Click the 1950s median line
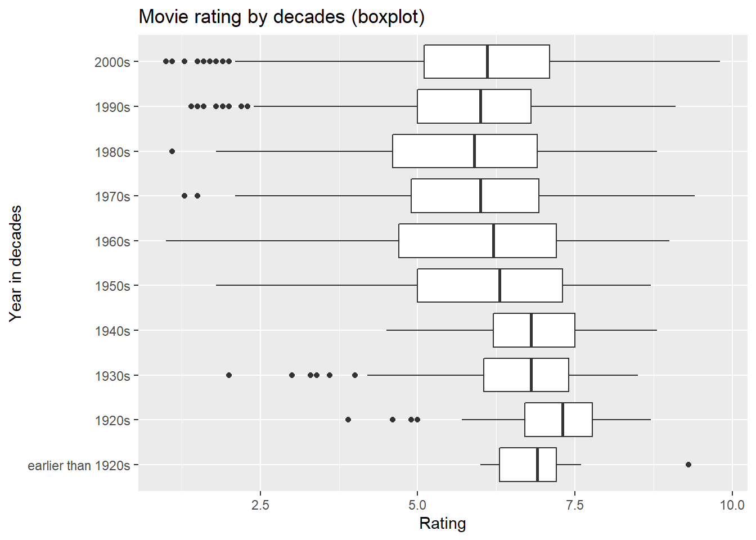756x540 pixels. [x=499, y=286]
